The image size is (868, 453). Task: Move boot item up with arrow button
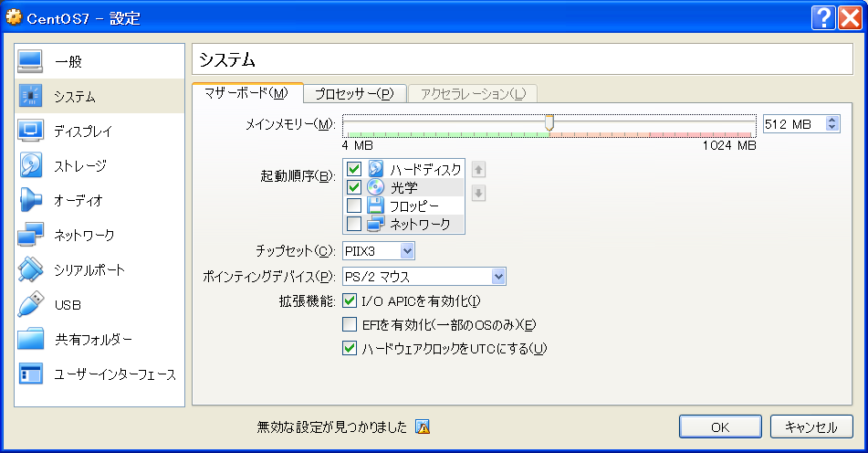[x=479, y=170]
